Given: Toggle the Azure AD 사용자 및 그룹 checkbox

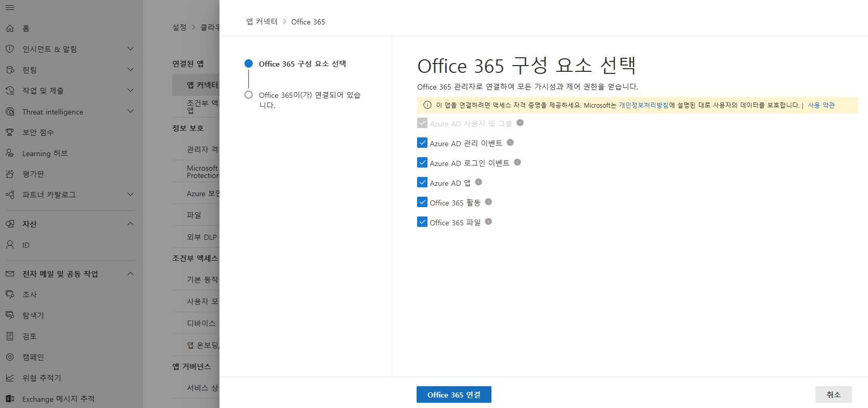Looking at the screenshot, I should [422, 123].
